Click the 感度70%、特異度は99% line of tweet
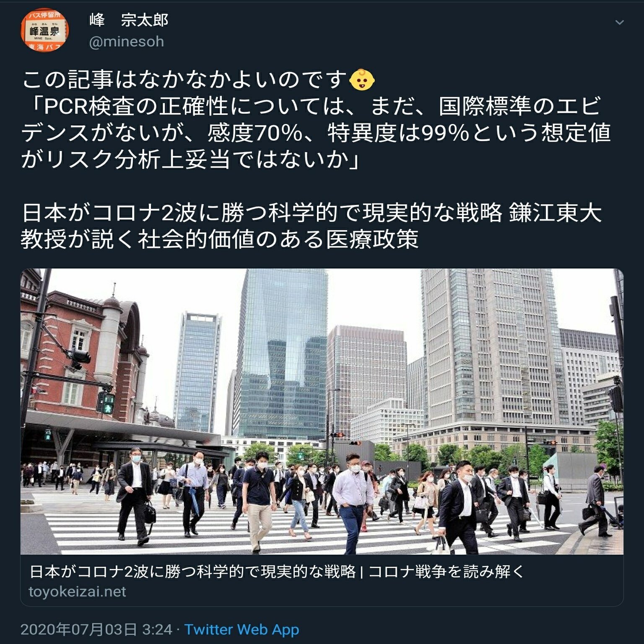The width and height of the screenshot is (644, 644). [x=316, y=133]
